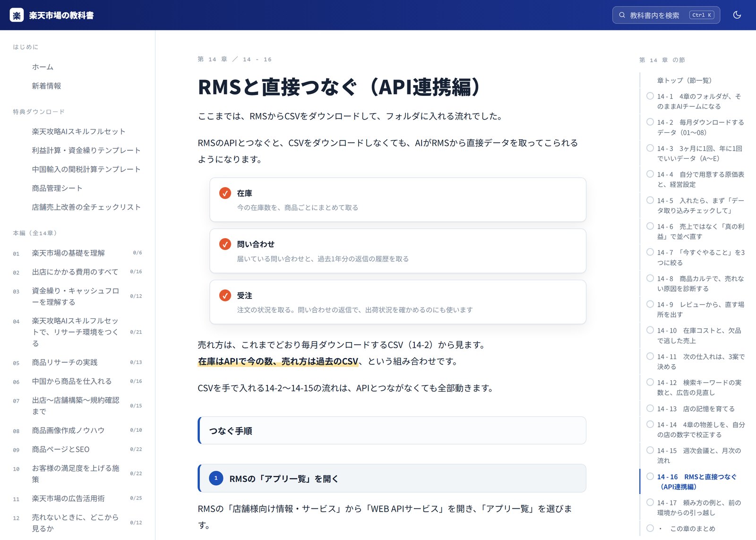Image resolution: width=756 pixels, height=540 pixels.
Task: Click the 在庫 card title
Action: coord(244,193)
